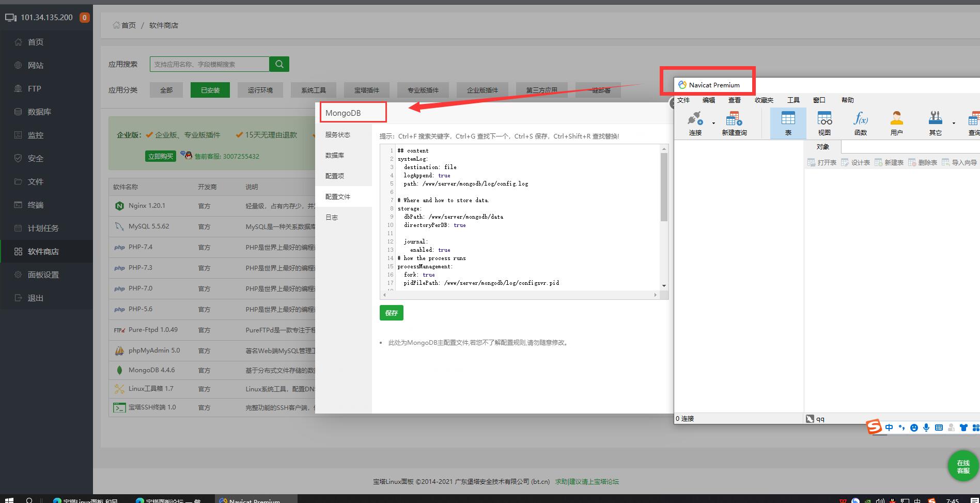Open New Query (新建查询) in Navicat
Screen dimensions: 980x503
coord(734,119)
